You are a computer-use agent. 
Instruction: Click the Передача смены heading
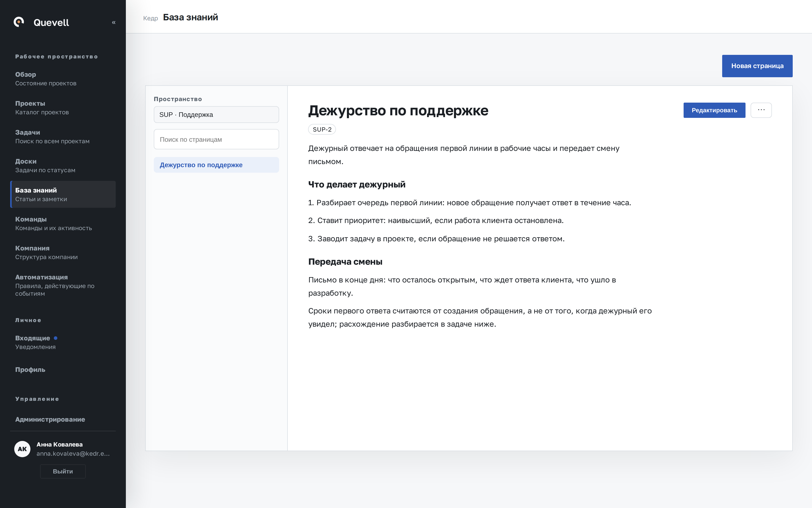tap(345, 262)
